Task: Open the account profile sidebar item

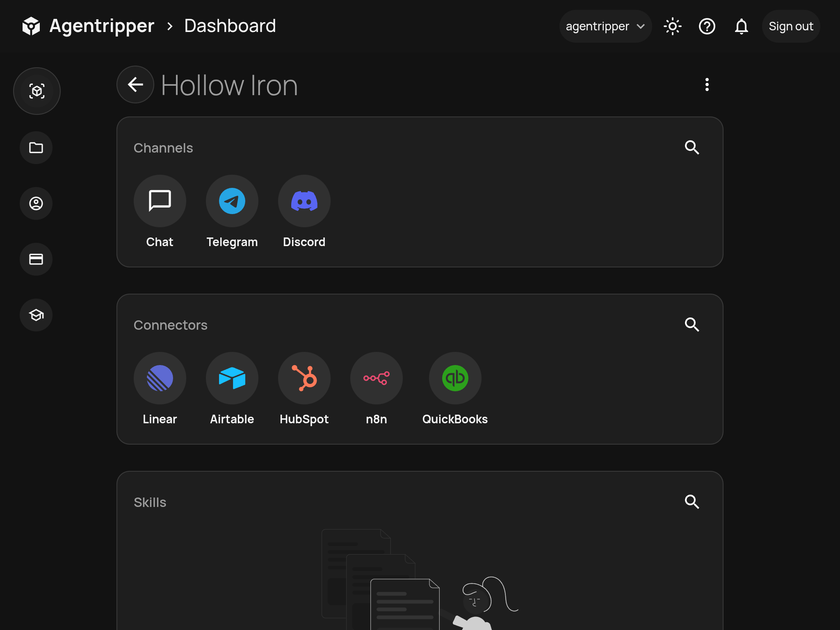Action: coord(36,203)
